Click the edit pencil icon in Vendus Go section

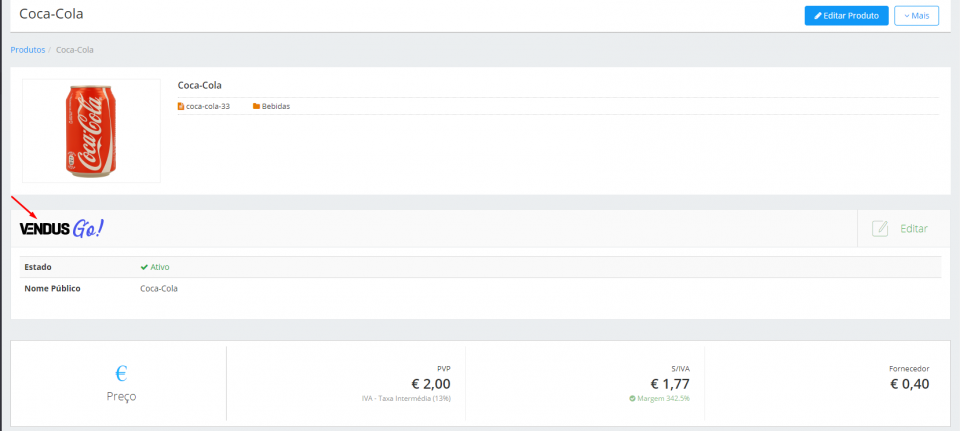point(880,229)
